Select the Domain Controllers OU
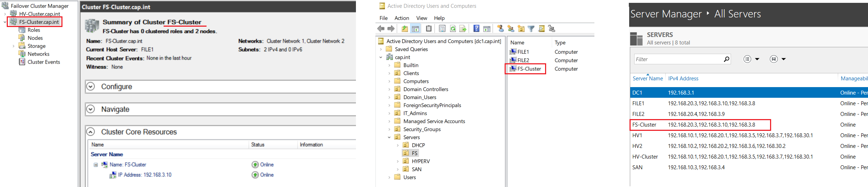The height and width of the screenshot is (187, 868). pyautogui.click(x=425, y=89)
